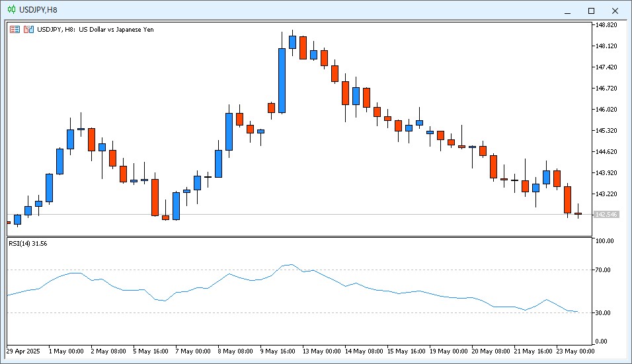Click the 8 May 08:00 time label
632x364 pixels.
[235, 351]
